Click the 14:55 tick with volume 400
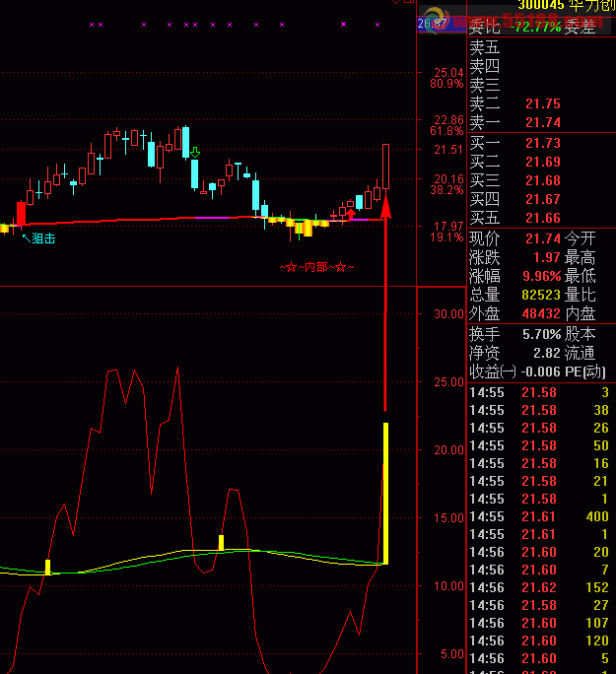The width and height of the screenshot is (616, 674). (541, 516)
